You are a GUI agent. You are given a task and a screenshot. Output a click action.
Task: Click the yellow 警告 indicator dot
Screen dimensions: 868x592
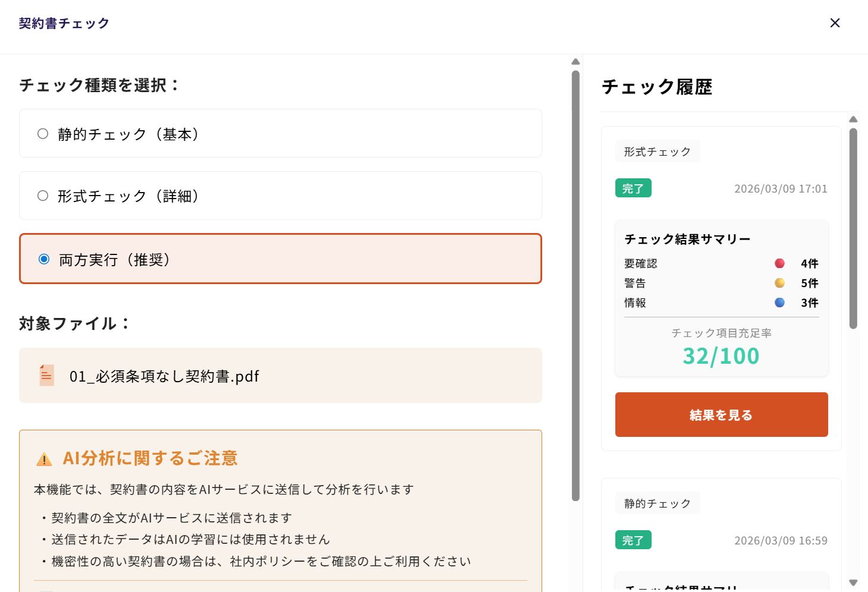pos(779,283)
